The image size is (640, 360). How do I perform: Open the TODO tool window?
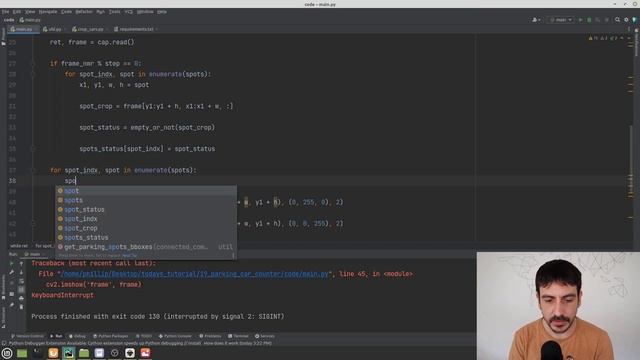coord(144,336)
